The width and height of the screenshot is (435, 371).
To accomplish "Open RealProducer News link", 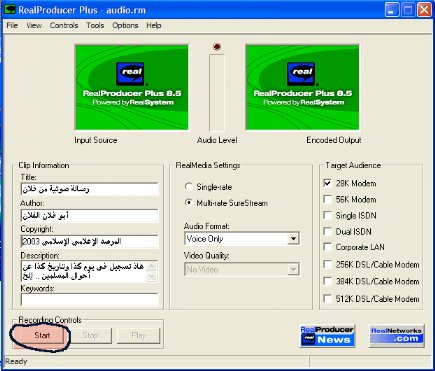I will (x=327, y=336).
